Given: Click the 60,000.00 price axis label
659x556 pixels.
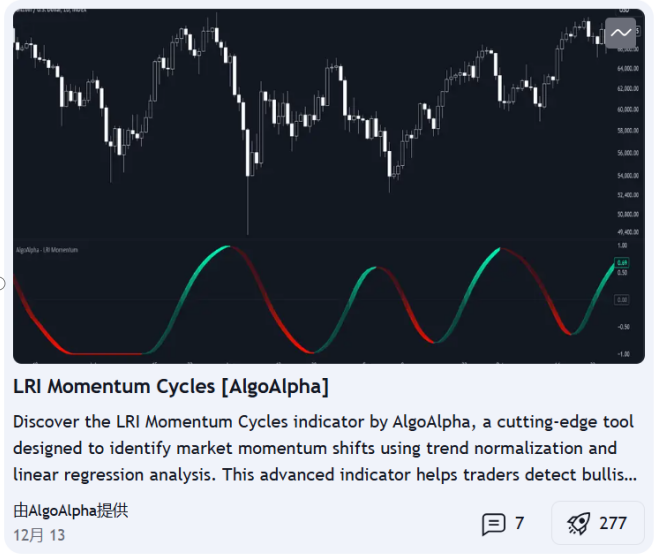Looking at the screenshot, I should coord(627,110).
